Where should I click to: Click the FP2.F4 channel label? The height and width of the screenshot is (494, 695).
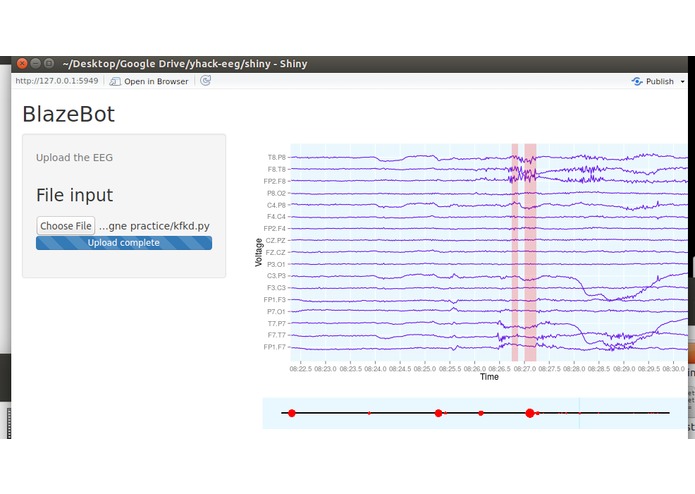click(275, 229)
